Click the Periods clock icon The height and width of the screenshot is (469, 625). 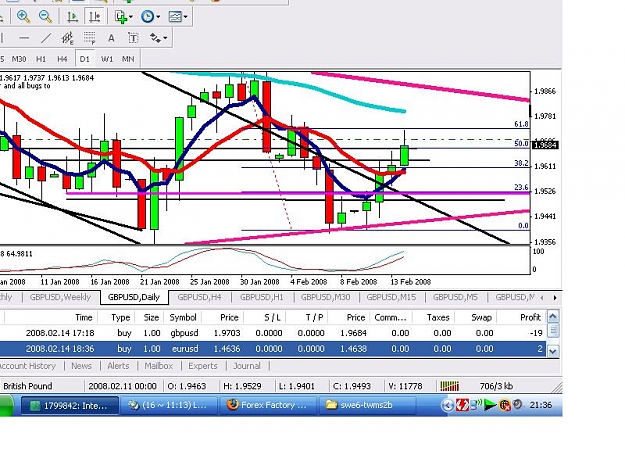pyautogui.click(x=147, y=16)
